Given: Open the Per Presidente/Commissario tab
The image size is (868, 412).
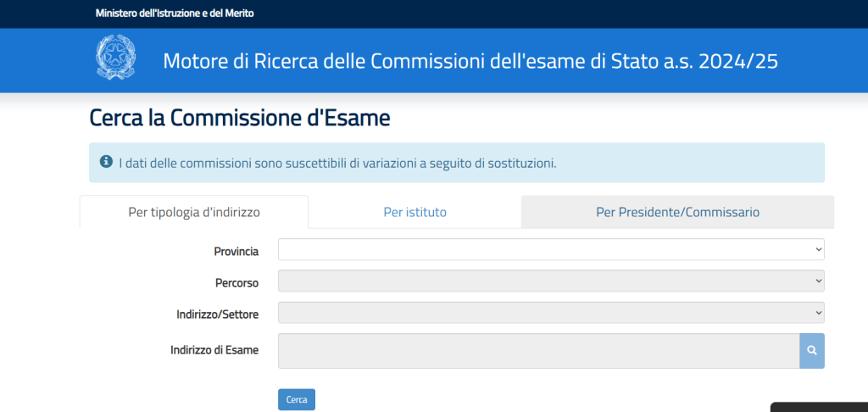Looking at the screenshot, I should click(677, 212).
